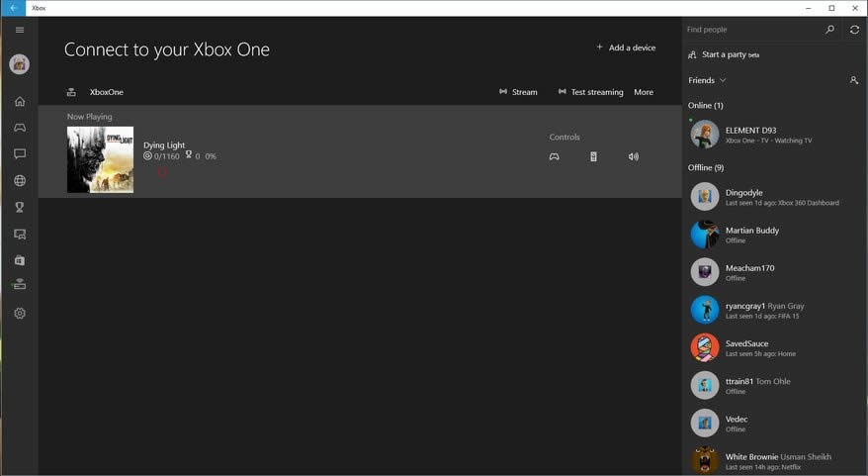Go to Home in the sidebar
Screen dimensions: 868x476
click(19, 101)
